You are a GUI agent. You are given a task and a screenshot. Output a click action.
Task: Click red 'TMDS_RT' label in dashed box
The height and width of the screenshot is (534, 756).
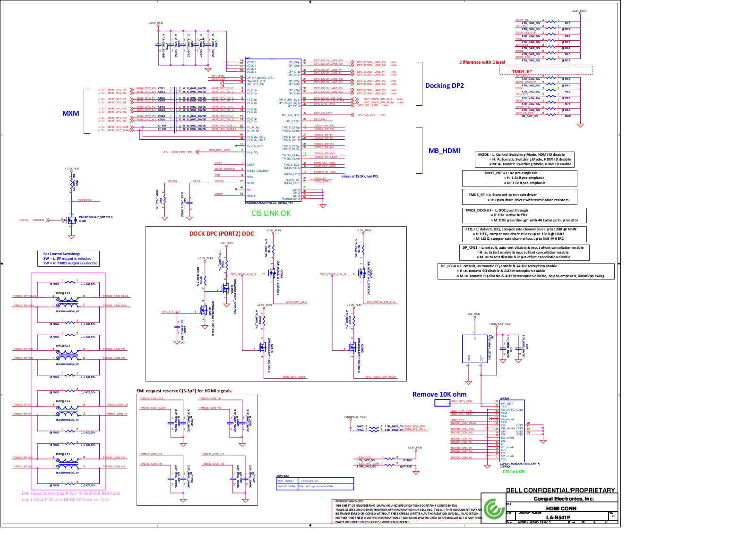(x=522, y=72)
